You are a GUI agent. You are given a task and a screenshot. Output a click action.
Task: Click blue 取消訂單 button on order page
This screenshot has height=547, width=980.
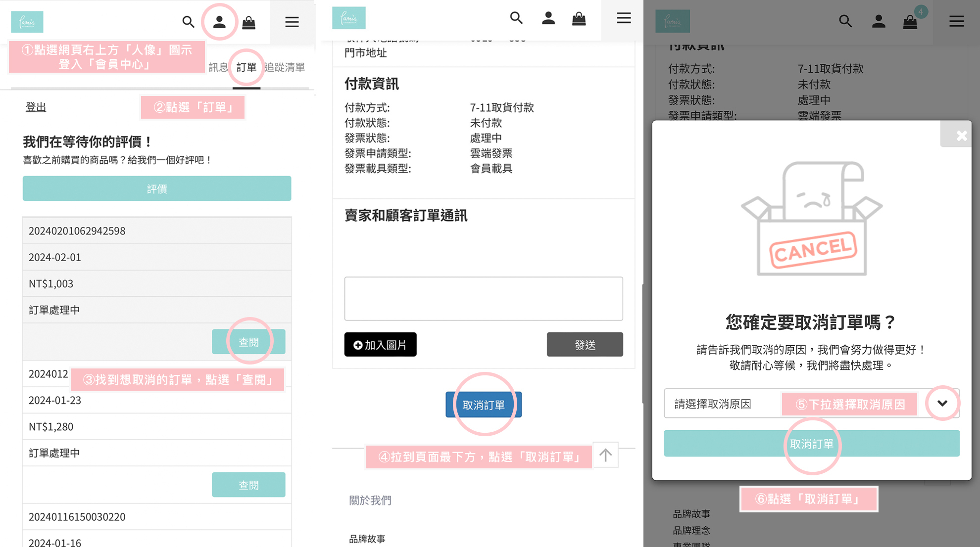coord(484,405)
